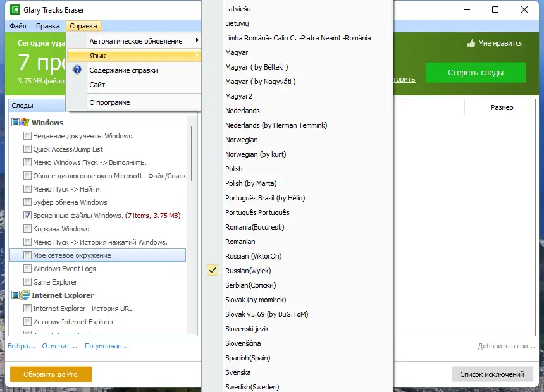Click the Стереть следы button

pyautogui.click(x=475, y=73)
